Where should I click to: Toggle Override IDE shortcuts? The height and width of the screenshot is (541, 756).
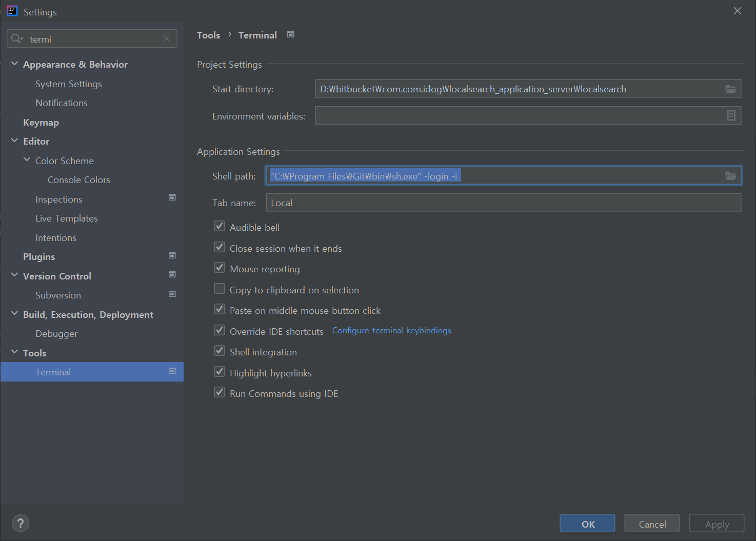tap(220, 330)
